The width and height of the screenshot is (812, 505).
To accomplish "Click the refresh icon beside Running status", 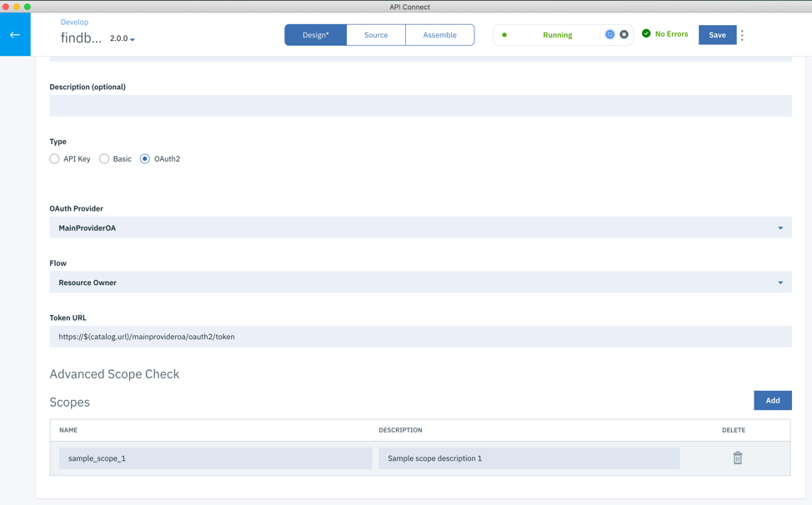I will pos(609,35).
